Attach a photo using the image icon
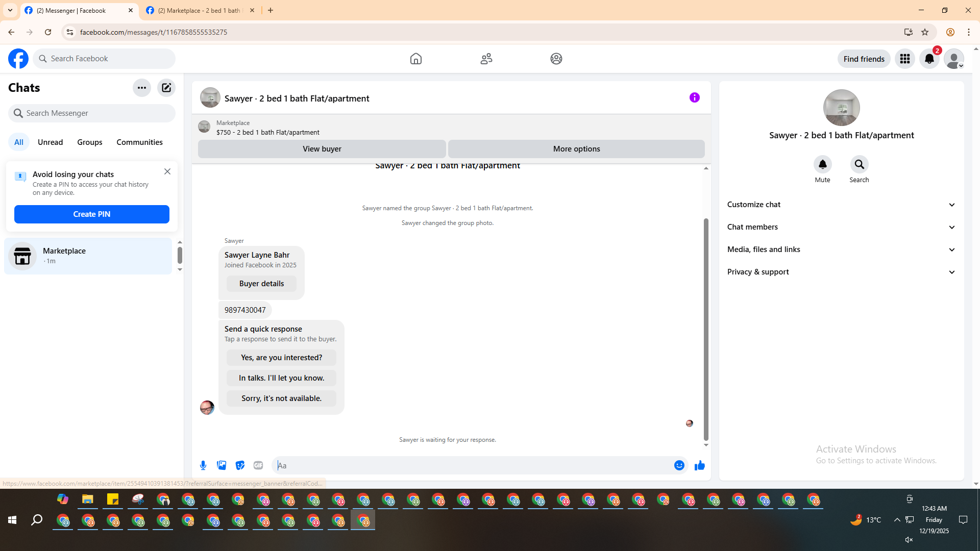 [222, 465]
